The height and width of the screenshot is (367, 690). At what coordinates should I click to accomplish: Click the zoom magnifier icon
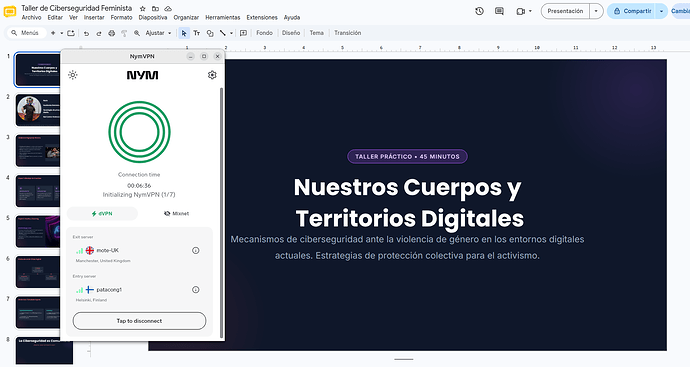[137, 33]
